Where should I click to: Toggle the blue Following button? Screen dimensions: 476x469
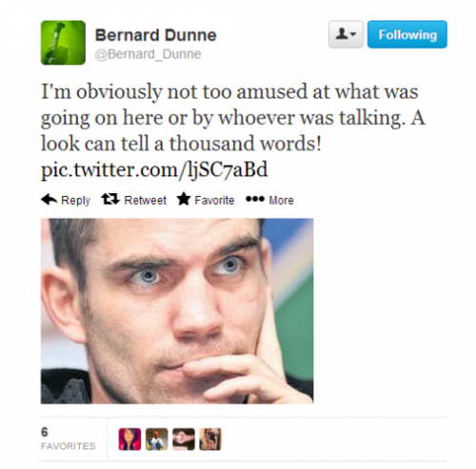(407, 34)
